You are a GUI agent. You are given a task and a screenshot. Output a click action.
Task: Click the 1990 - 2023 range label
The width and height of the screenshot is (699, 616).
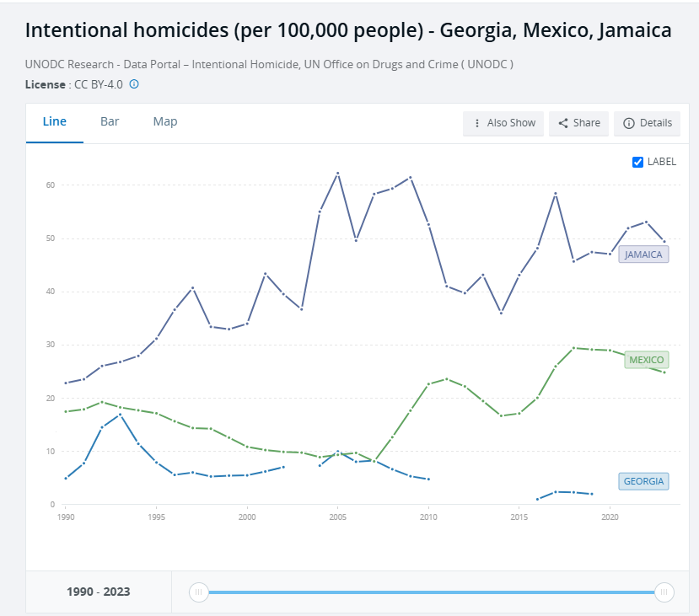[x=99, y=592]
